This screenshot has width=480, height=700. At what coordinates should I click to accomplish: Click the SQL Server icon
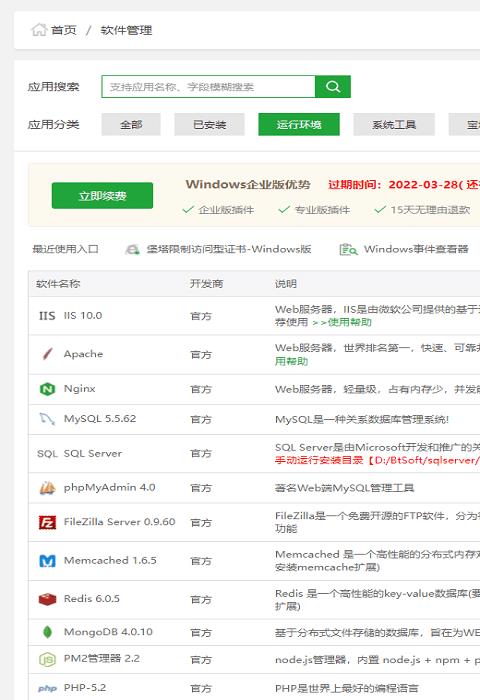tap(47, 454)
